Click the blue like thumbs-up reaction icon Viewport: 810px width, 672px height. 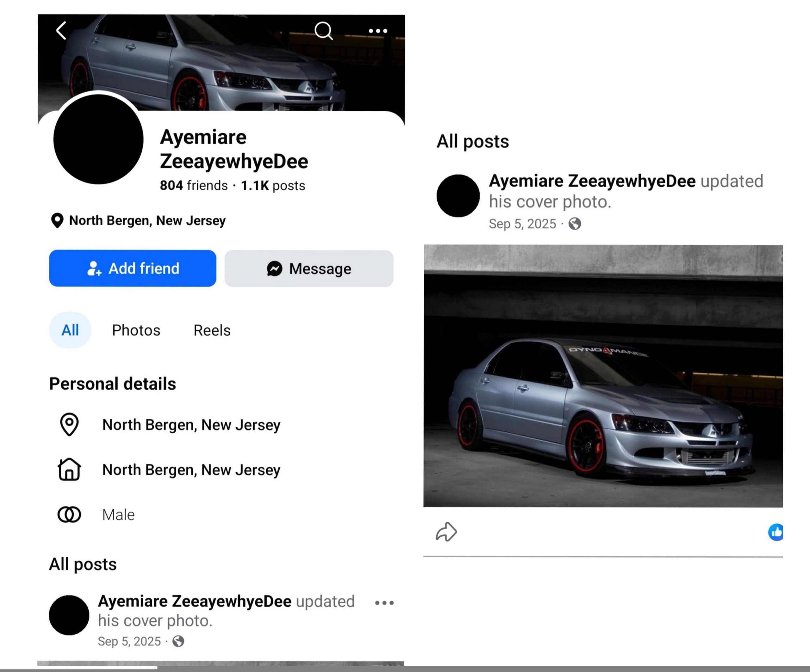coord(776,533)
